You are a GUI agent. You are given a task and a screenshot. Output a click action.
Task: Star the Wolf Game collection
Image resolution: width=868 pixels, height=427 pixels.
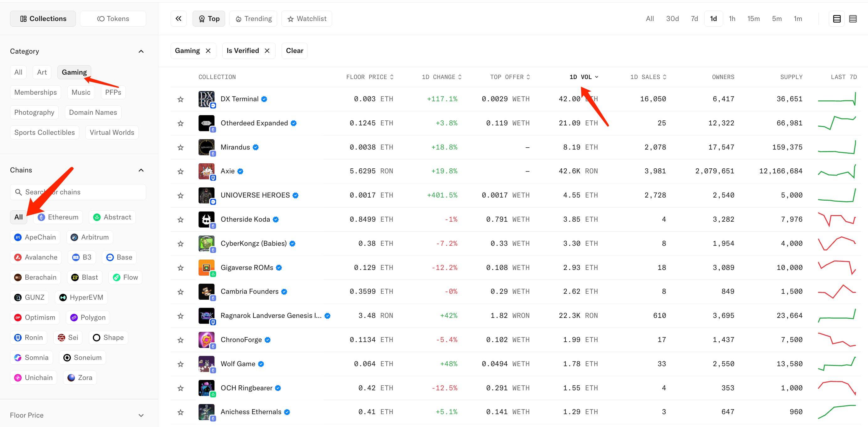click(181, 364)
